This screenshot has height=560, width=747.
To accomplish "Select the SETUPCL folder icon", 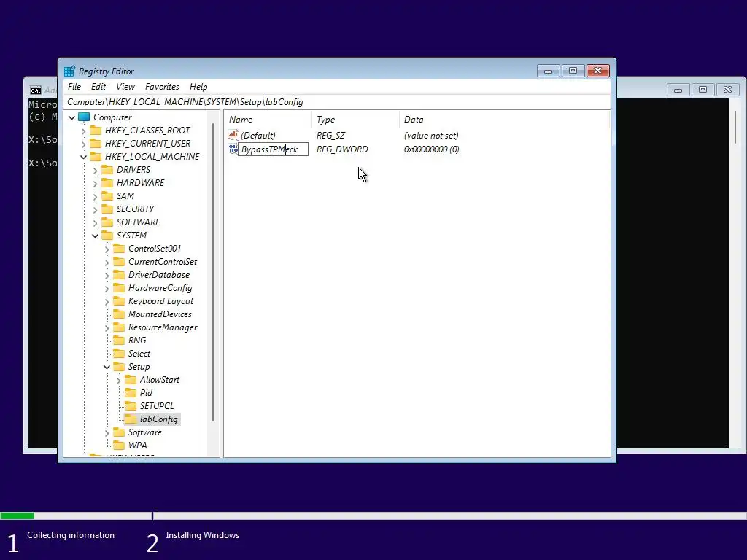I will pyautogui.click(x=131, y=406).
